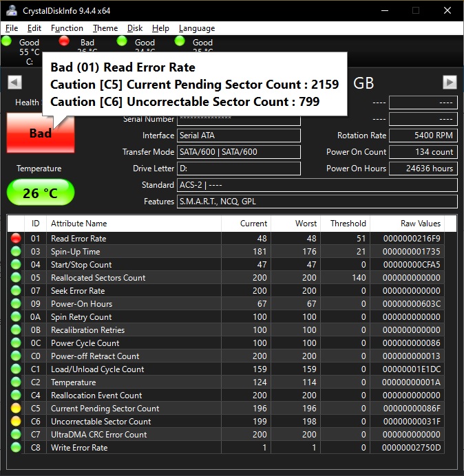
Task: Open the File menu
Action: pyautogui.click(x=12, y=28)
